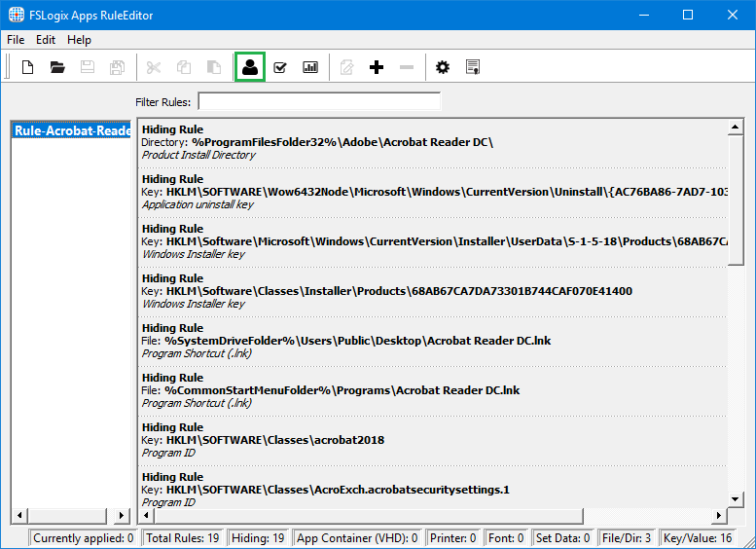This screenshot has height=549, width=756.
Task: Click the rule set pane scroll left arrow
Action: coord(19,516)
